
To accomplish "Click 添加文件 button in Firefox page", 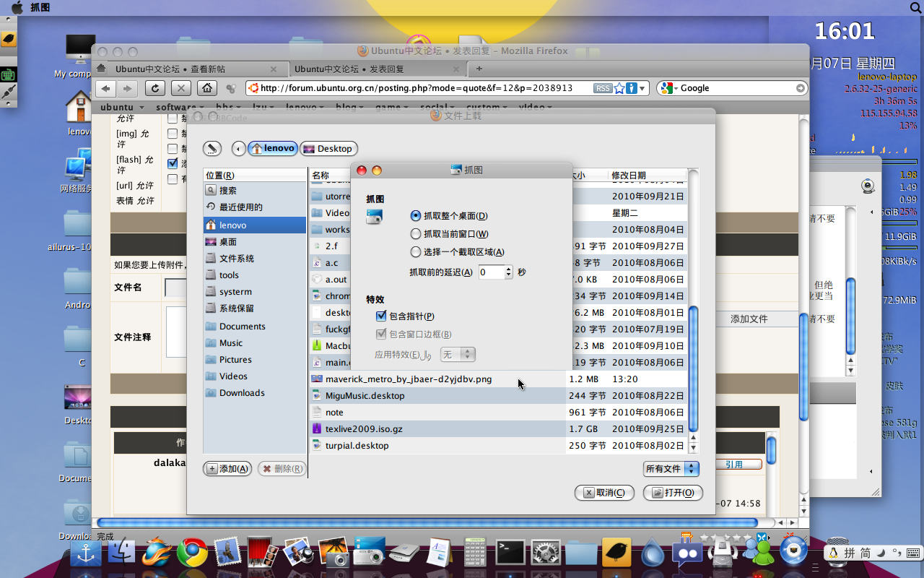I will (749, 319).
